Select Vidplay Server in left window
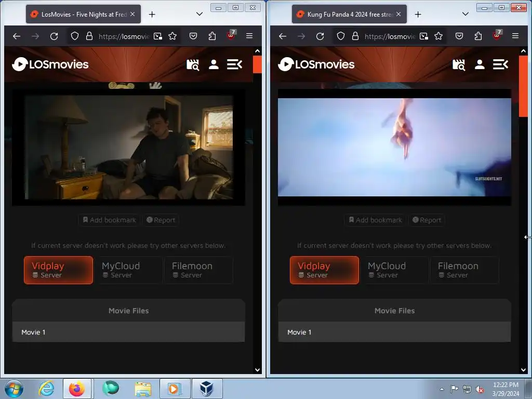Screen dimensions: 532x399 tap(58, 270)
